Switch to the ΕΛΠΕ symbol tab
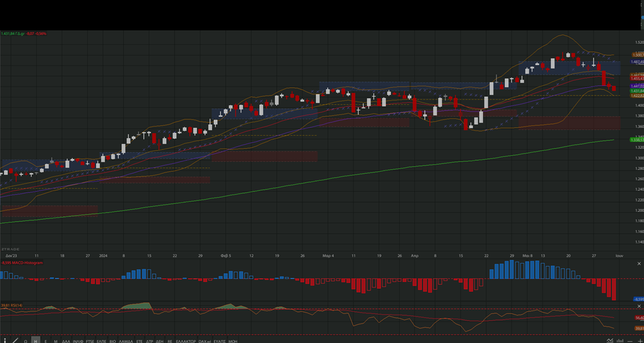The width and height of the screenshot is (644, 343). [102, 341]
